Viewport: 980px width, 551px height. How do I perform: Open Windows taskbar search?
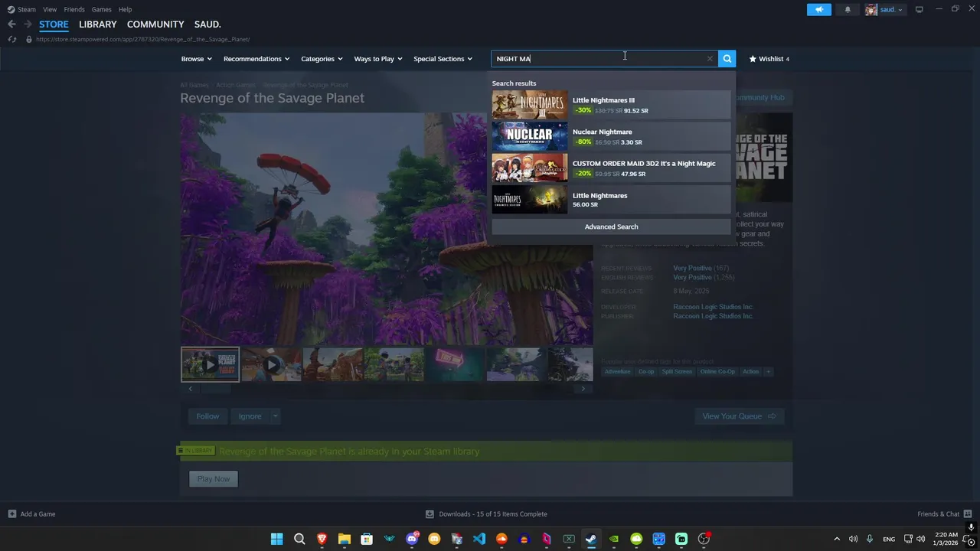tap(299, 539)
